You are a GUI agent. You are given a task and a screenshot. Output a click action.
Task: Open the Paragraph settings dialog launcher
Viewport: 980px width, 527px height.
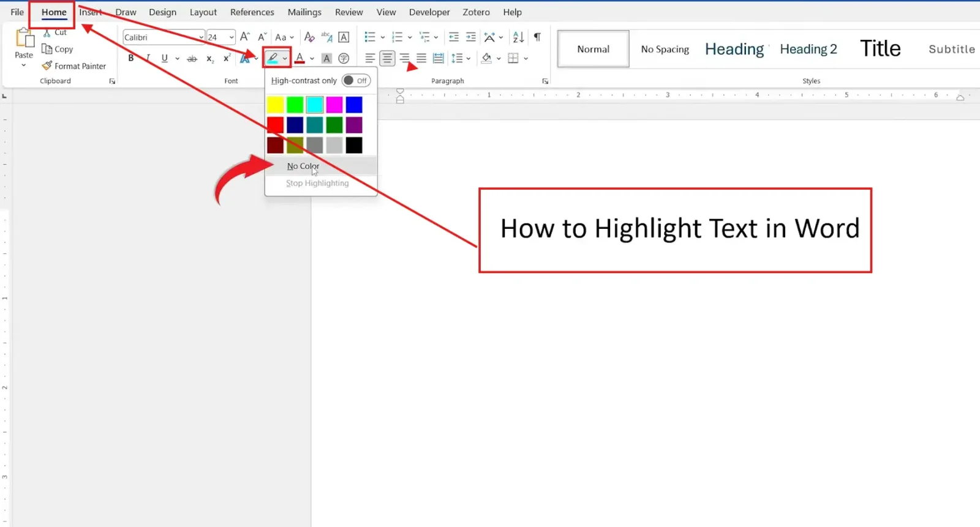coord(545,81)
